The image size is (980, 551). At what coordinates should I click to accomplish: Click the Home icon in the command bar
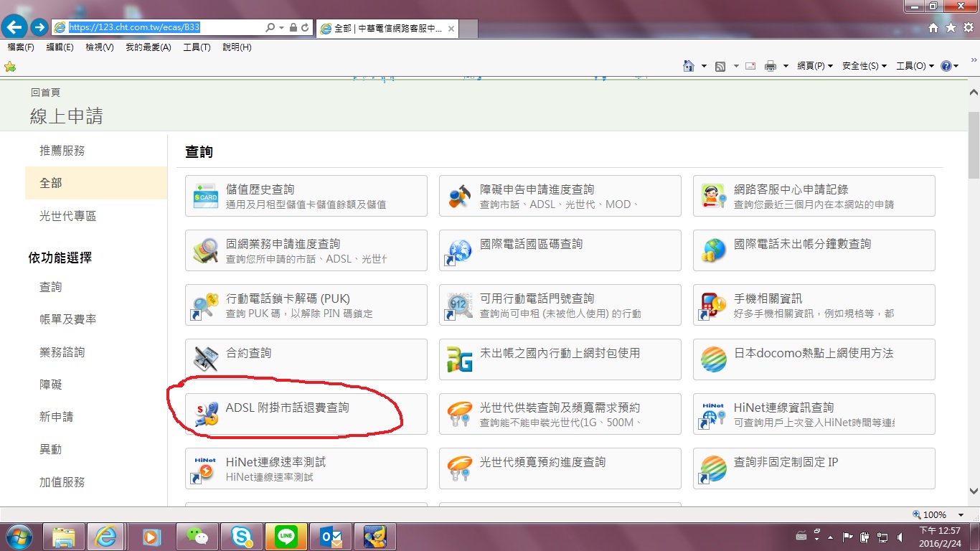[689, 65]
